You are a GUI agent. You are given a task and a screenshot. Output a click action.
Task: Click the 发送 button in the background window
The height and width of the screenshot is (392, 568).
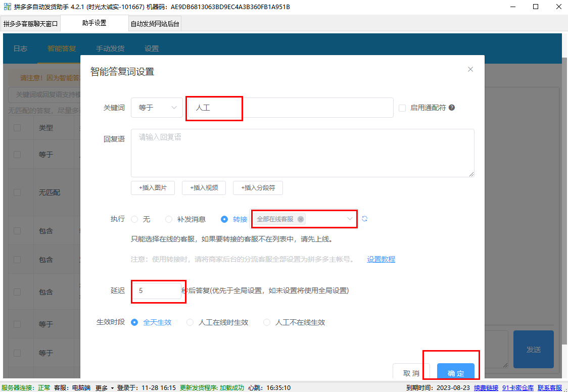tap(534, 349)
